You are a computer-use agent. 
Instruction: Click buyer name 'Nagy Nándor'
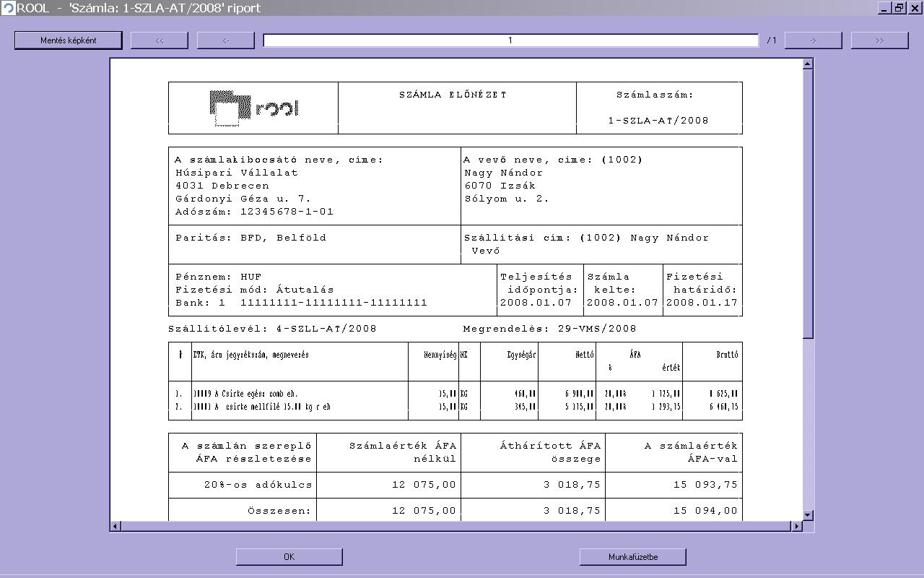(504, 173)
